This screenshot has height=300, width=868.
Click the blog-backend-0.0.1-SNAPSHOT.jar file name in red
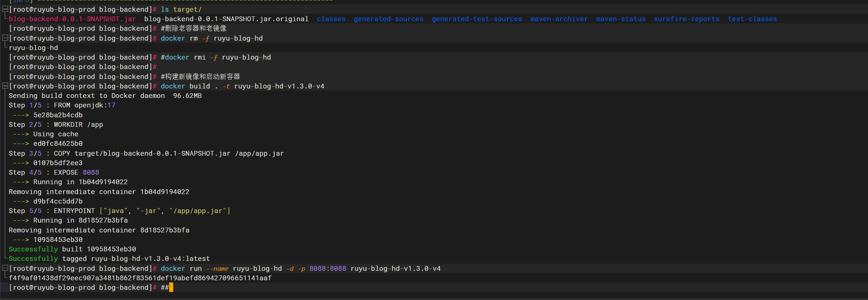[x=72, y=19]
